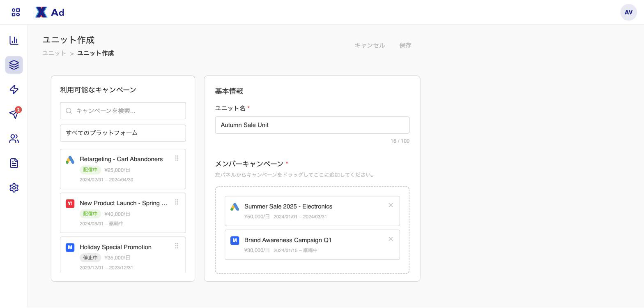644x308 pixels.
Task: Open the AV user avatar
Action: coord(628,12)
